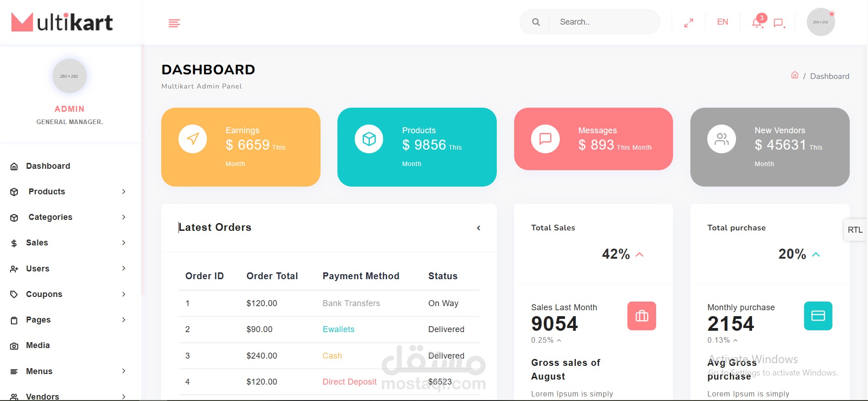Expand the Menus sidebar chevron
This screenshot has width=868, height=401.
click(124, 371)
